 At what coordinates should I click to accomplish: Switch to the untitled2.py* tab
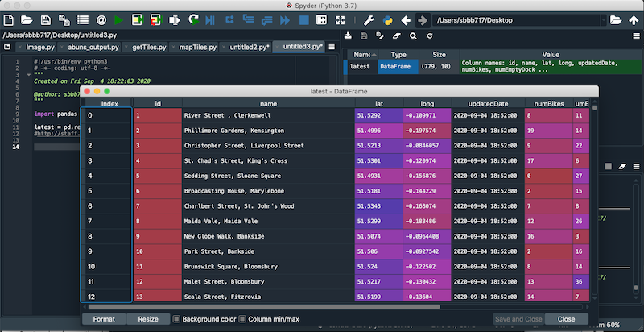click(x=250, y=48)
